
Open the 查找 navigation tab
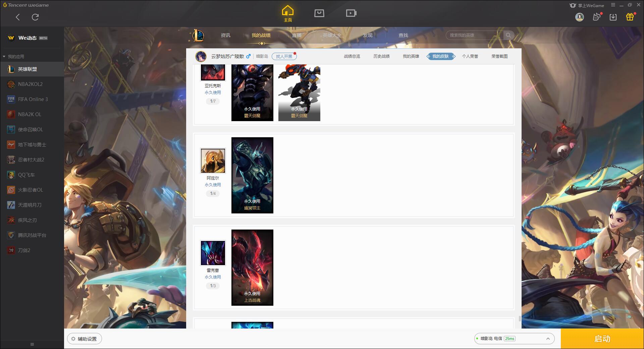403,35
